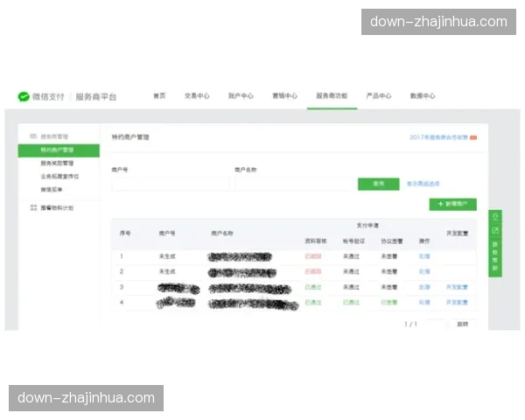The width and height of the screenshot is (525, 420).
Task: Click 处理 in row 4
Action: tap(424, 302)
